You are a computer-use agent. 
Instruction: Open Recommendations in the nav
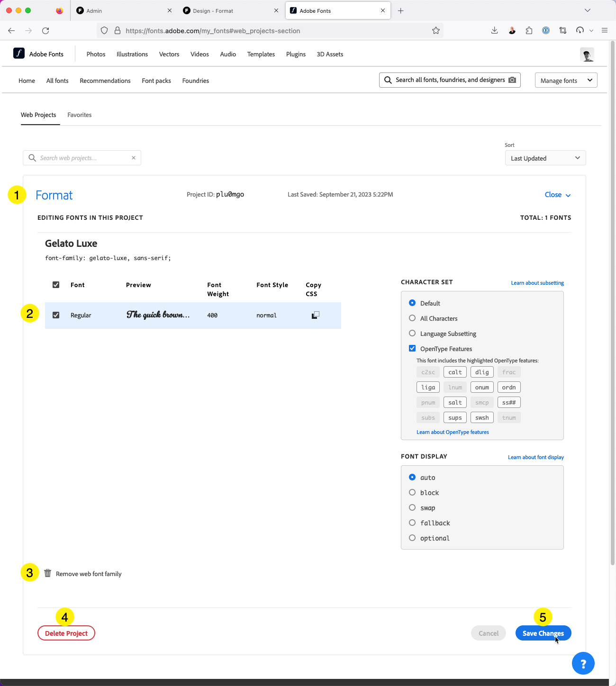click(105, 81)
